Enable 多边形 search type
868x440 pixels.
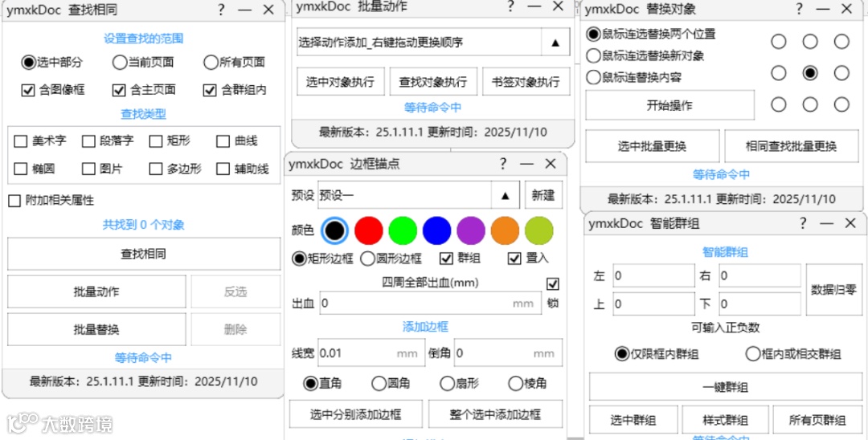point(175,169)
